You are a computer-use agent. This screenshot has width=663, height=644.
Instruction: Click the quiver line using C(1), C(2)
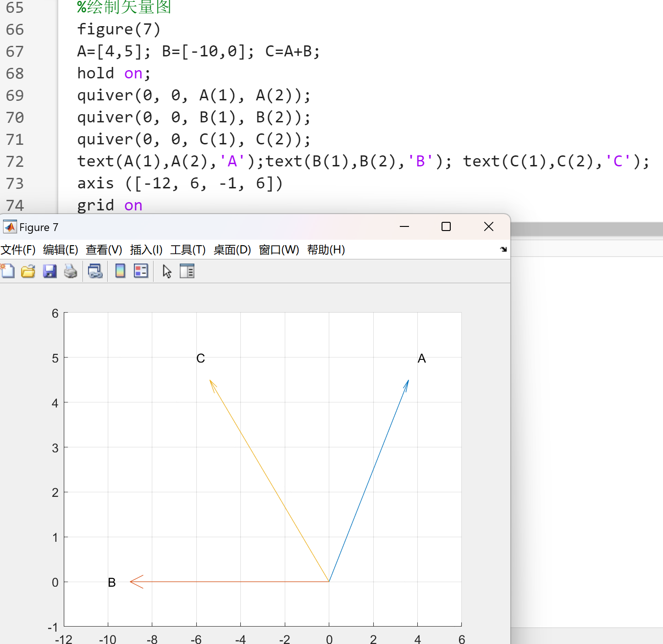(x=194, y=139)
